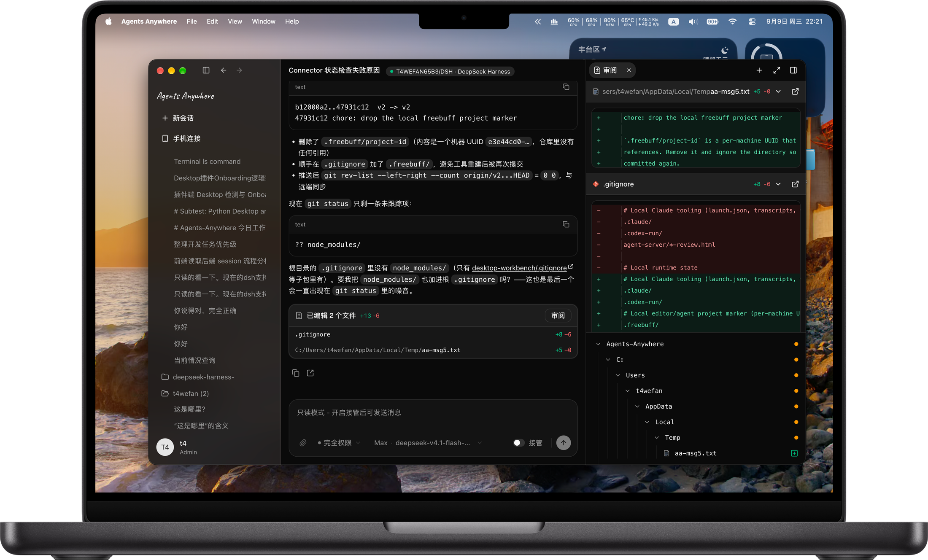This screenshot has width=928, height=560.
Task: Open message externally via share icon
Action: (x=310, y=373)
